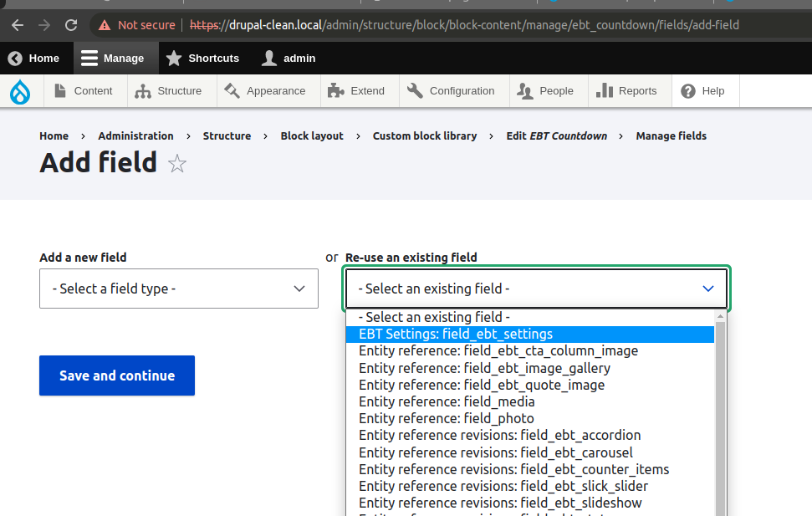This screenshot has width=812, height=516.
Task: Click the Appearance paintbrush icon
Action: tap(232, 90)
